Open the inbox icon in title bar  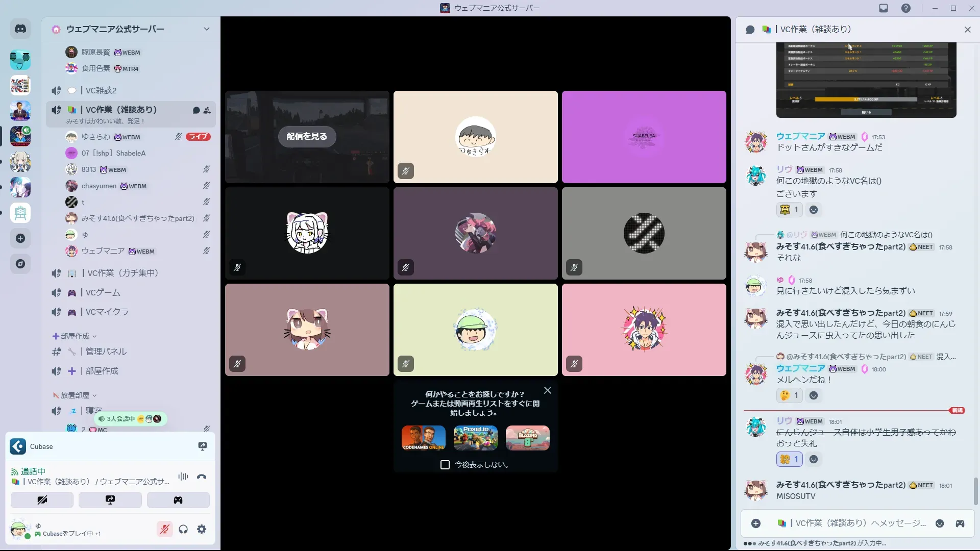pos(884,8)
